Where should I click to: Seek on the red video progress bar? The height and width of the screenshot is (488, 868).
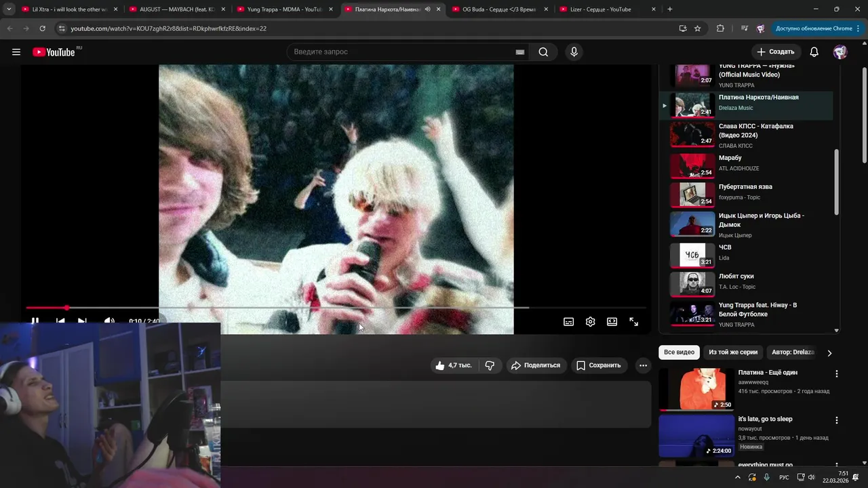pyautogui.click(x=336, y=308)
